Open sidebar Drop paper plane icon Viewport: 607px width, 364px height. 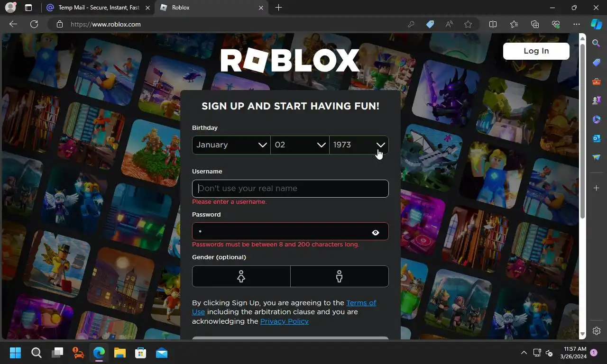click(597, 157)
